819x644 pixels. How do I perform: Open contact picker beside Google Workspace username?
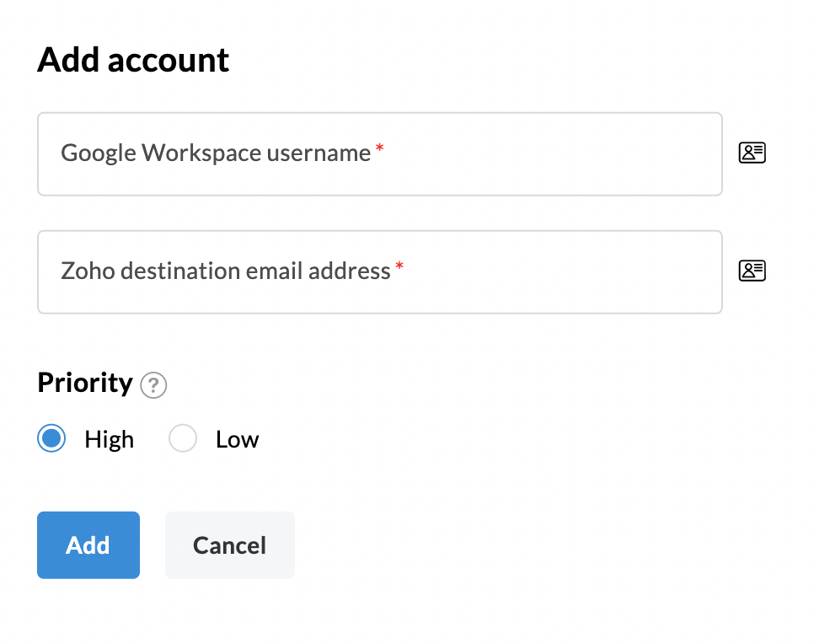coord(752,153)
